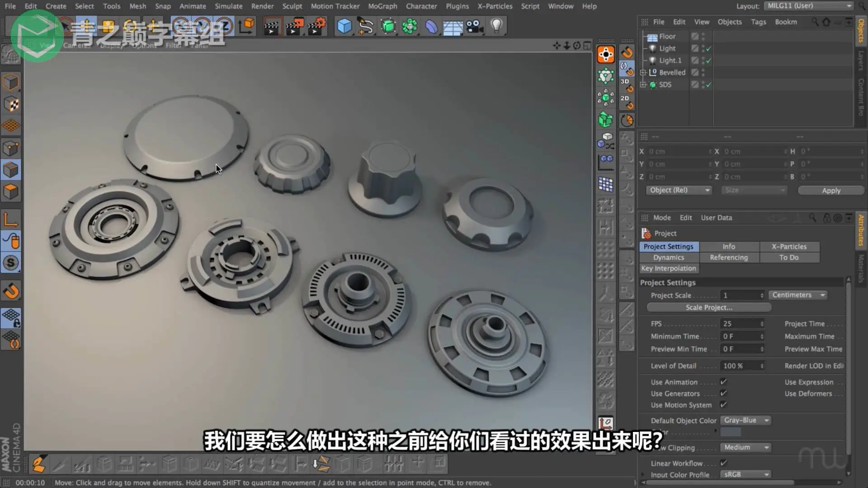
Task: Open the Object (Rel) dropdown
Action: 679,190
